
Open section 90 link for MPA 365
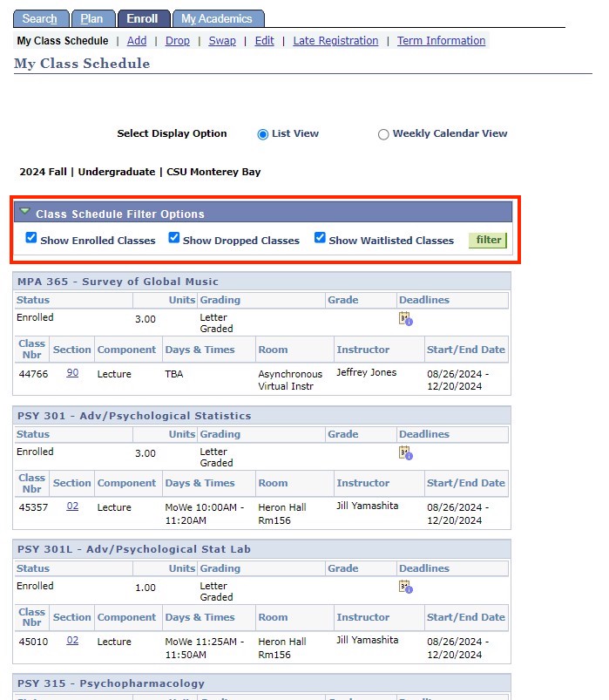pyautogui.click(x=72, y=372)
